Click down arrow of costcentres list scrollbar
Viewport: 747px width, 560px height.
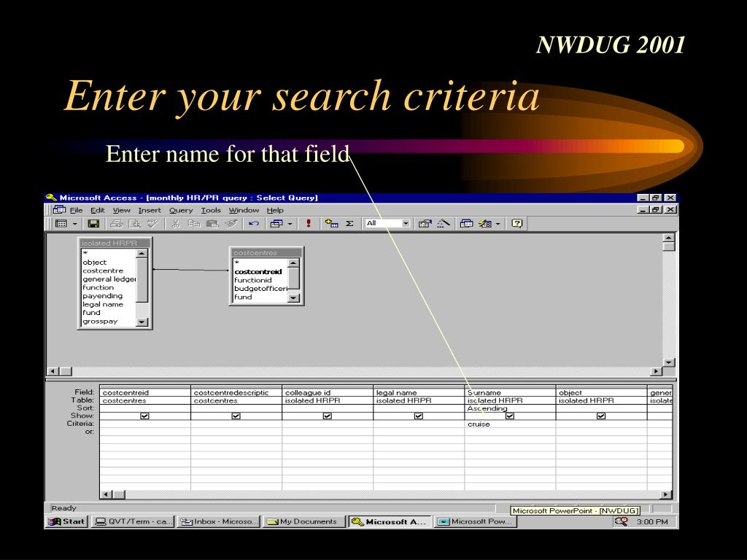293,297
